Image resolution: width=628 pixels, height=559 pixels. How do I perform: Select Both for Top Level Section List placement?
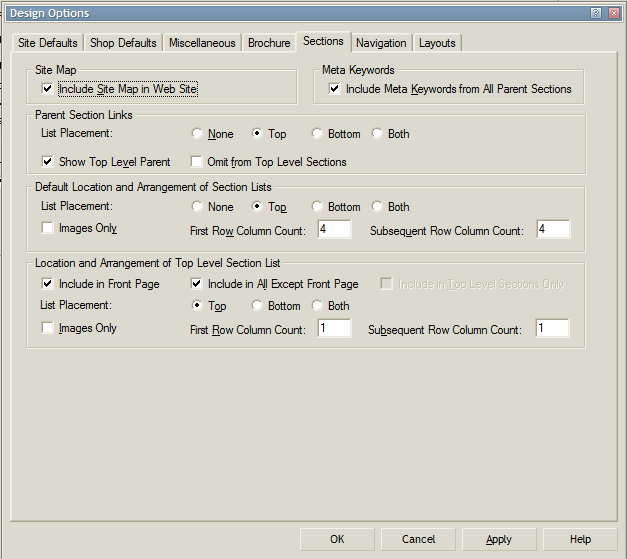(x=318, y=306)
